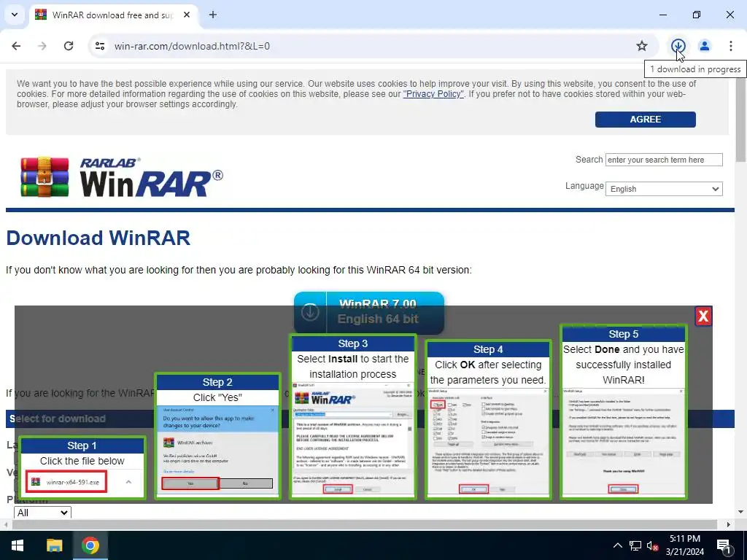Open the network status tray icon
Image resolution: width=747 pixels, height=560 pixels.
[635, 545]
